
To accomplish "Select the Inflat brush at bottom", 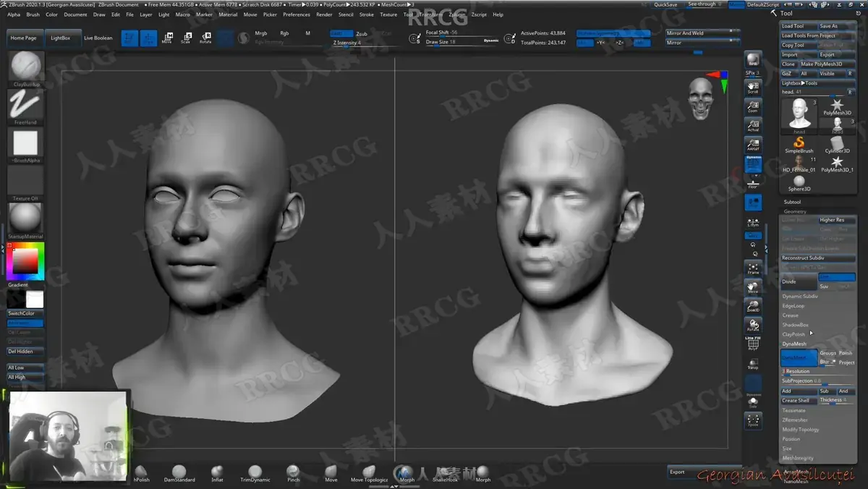I will (217, 473).
